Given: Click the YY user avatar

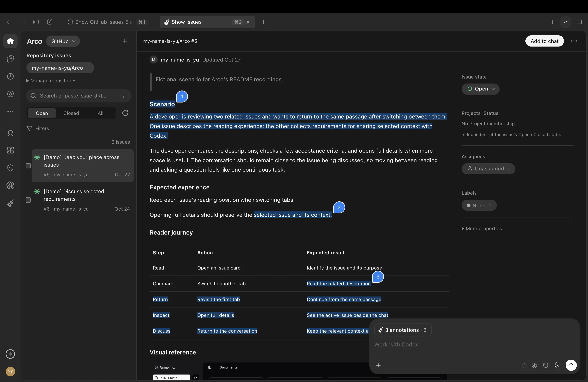Looking at the screenshot, I should [x=10, y=371].
